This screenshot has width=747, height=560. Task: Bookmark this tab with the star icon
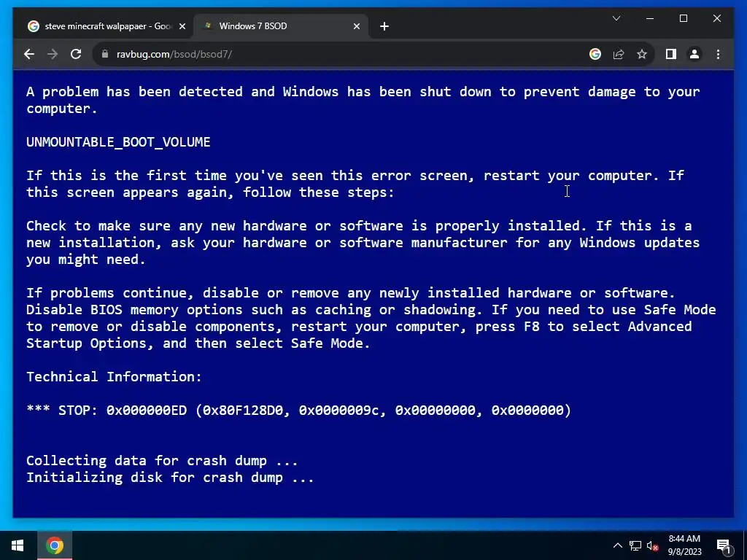(x=642, y=54)
